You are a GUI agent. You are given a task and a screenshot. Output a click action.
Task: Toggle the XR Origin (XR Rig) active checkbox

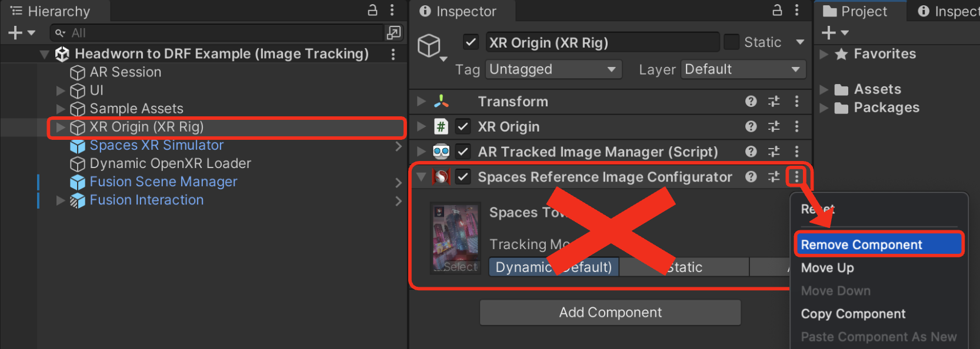click(471, 42)
